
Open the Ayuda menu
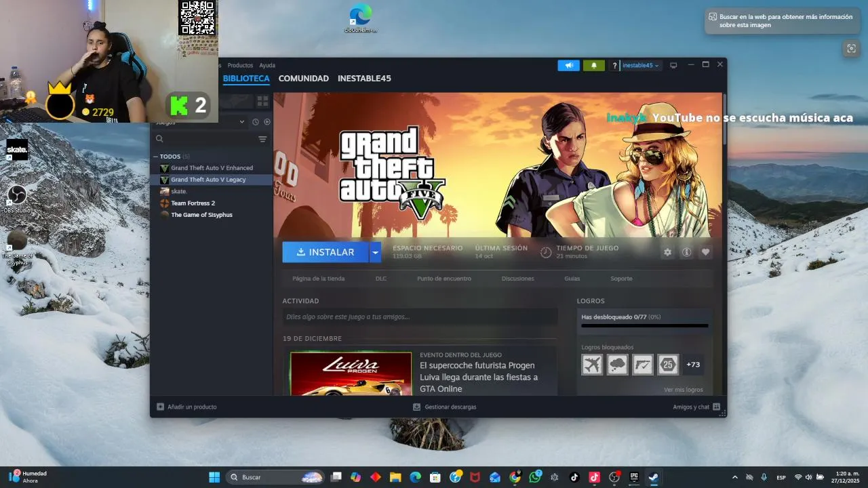pyautogui.click(x=267, y=66)
